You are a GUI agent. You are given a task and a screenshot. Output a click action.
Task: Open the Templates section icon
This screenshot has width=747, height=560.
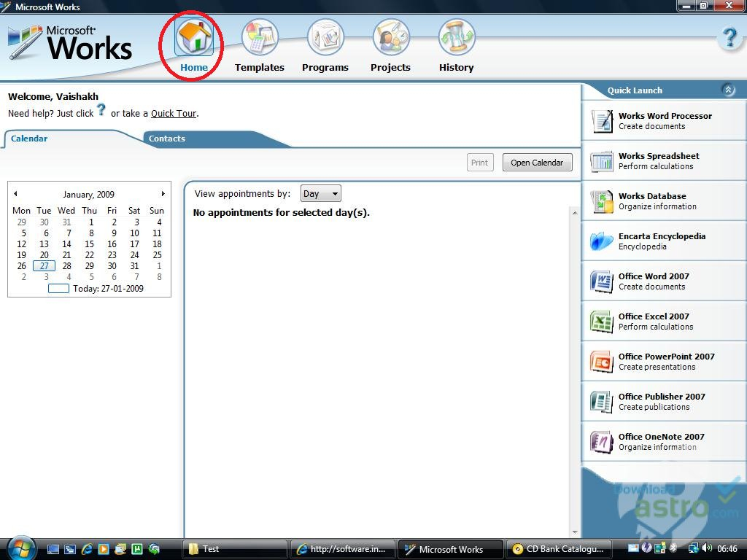click(x=259, y=39)
